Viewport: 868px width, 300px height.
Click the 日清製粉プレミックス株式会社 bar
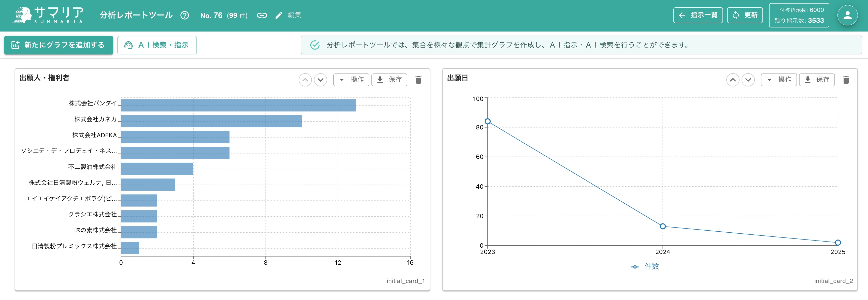click(x=130, y=248)
